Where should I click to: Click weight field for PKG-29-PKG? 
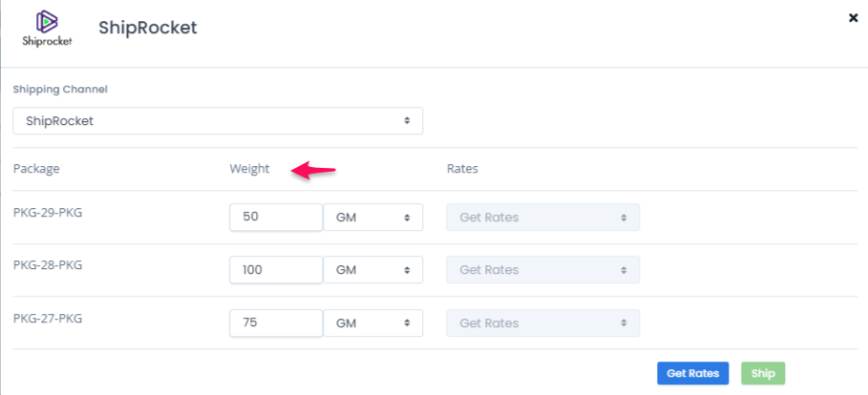coord(276,217)
